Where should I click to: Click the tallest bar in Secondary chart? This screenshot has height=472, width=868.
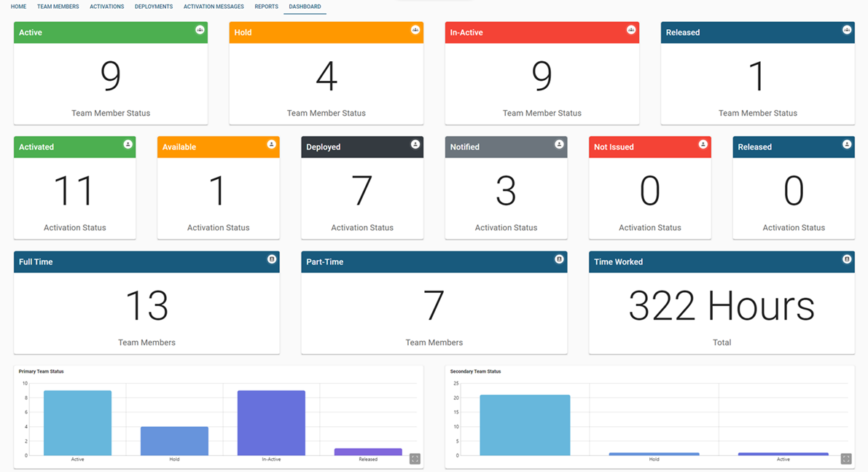coord(525,425)
